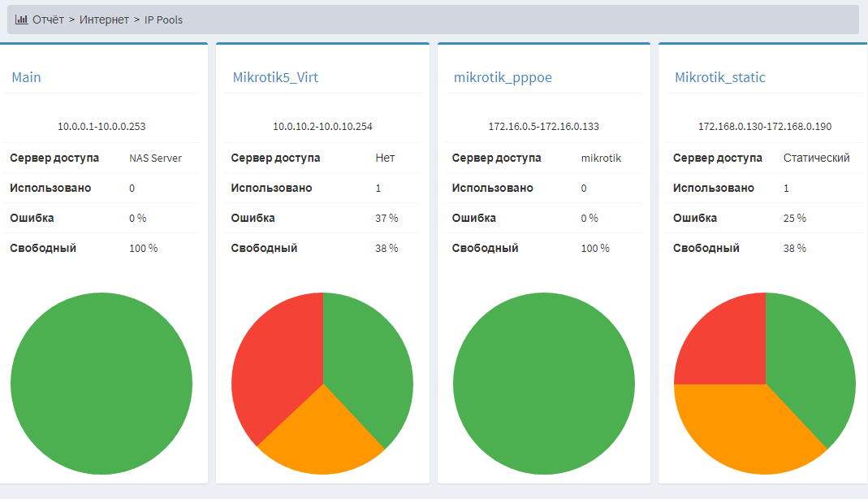This screenshot has width=868, height=499.
Task: Go to the Интернет breadcrumb section
Action: tap(104, 20)
